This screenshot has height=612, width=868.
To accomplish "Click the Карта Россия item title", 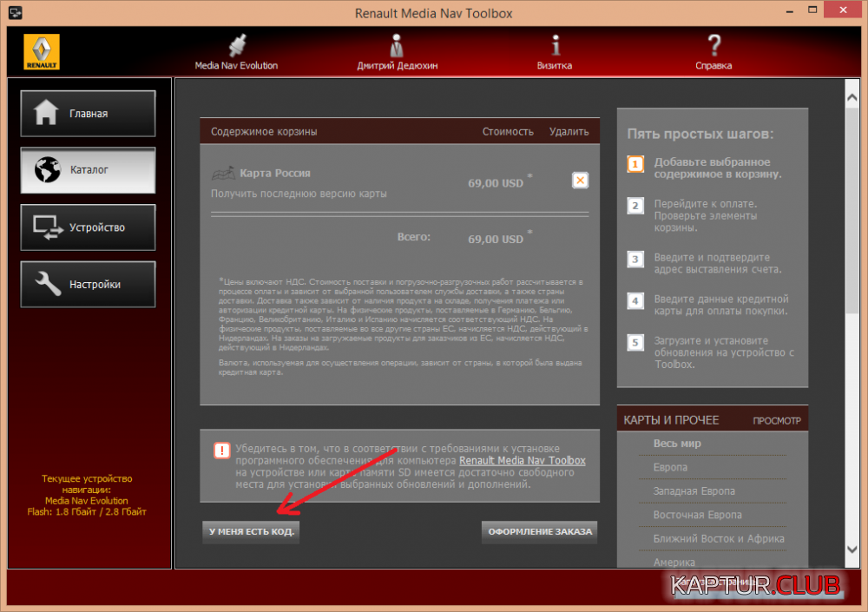I will (275, 174).
